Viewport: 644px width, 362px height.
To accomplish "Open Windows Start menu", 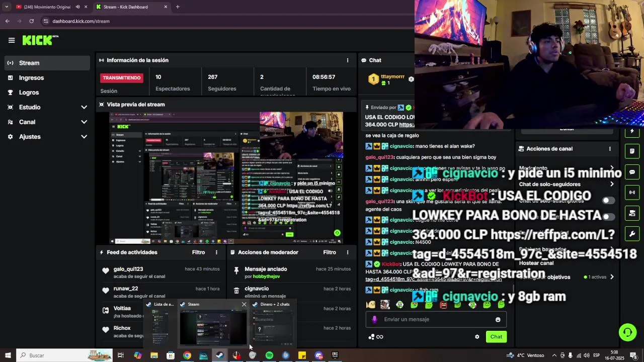I will point(8,355).
